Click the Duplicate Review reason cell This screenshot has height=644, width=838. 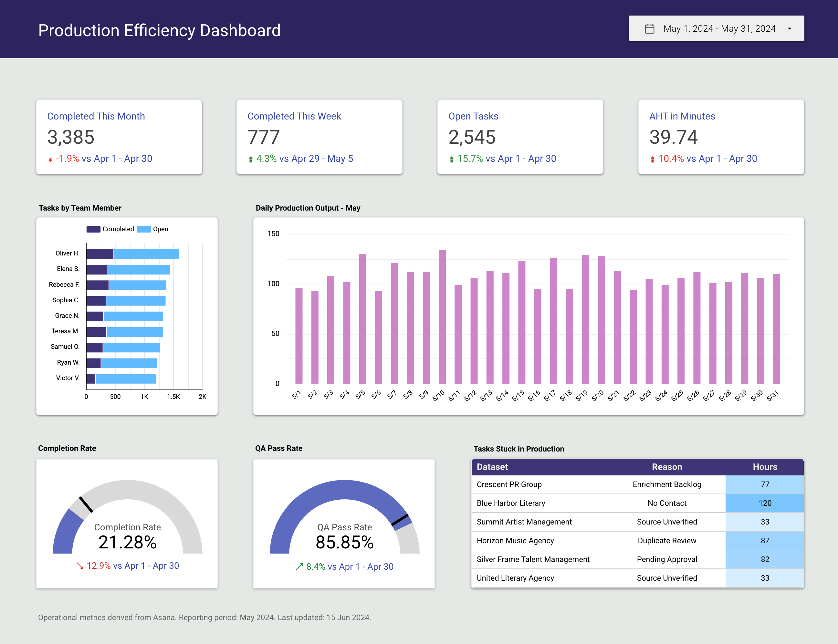click(x=667, y=541)
